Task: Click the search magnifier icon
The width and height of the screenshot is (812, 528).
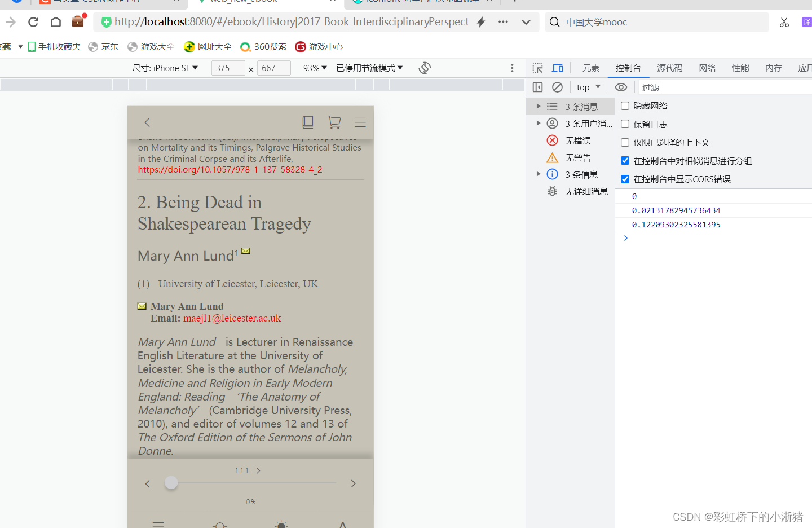Action: click(555, 22)
